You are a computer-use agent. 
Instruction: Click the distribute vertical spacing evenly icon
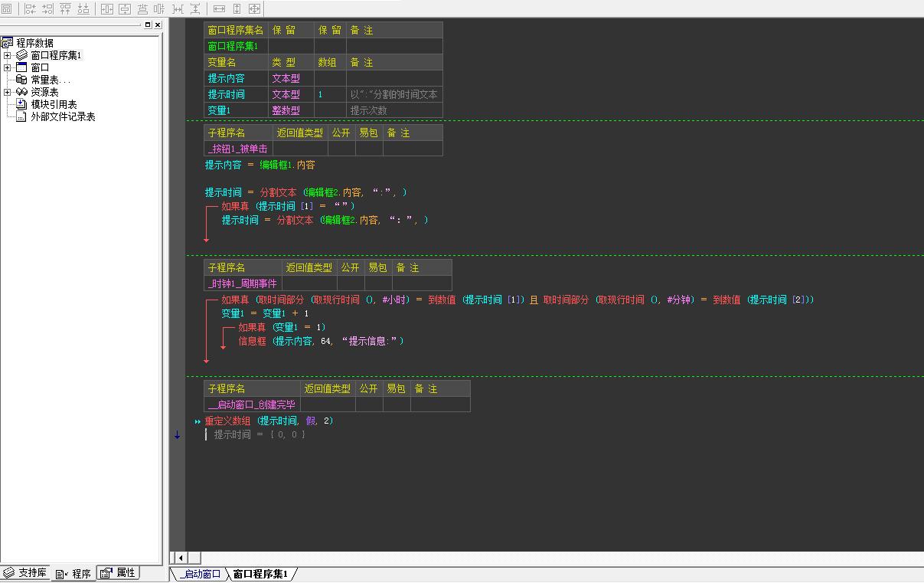pos(195,9)
